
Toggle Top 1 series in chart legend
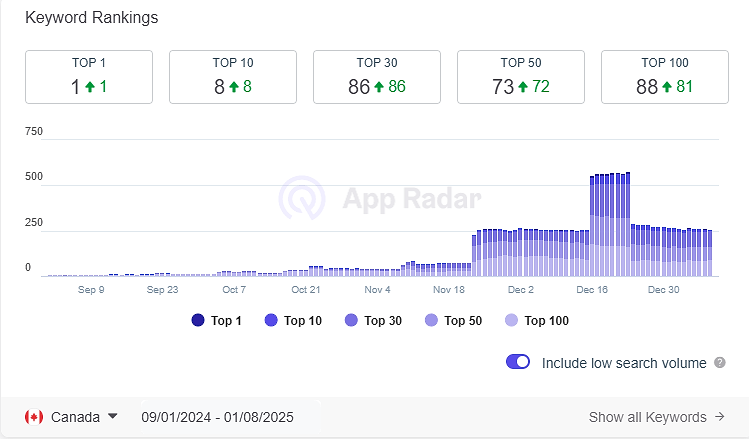click(x=216, y=321)
